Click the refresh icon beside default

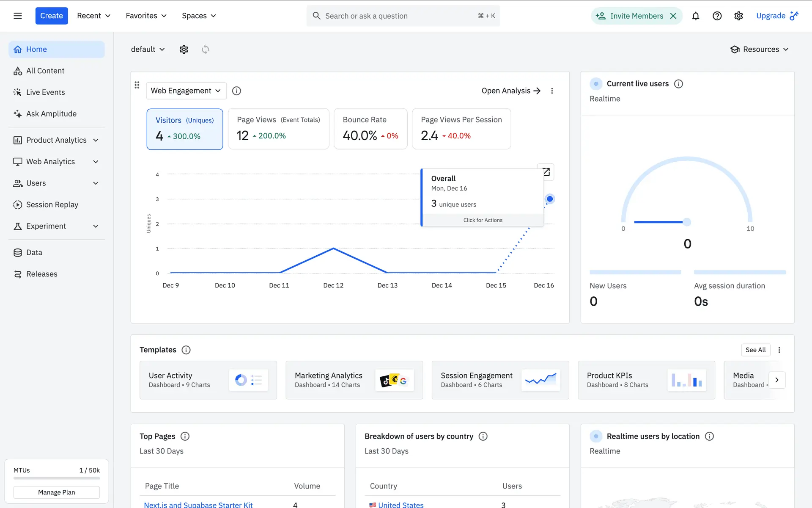point(206,50)
